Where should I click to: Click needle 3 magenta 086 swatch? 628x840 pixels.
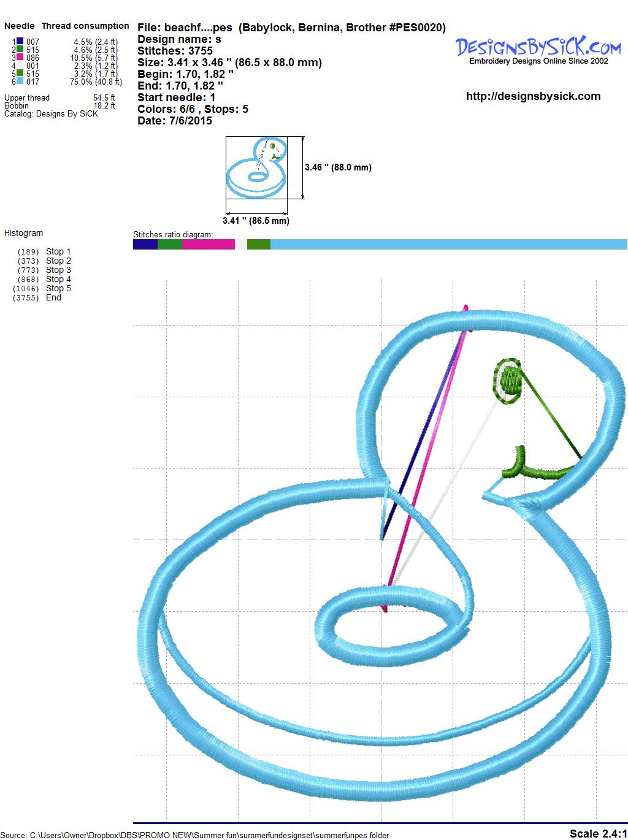click(x=20, y=58)
